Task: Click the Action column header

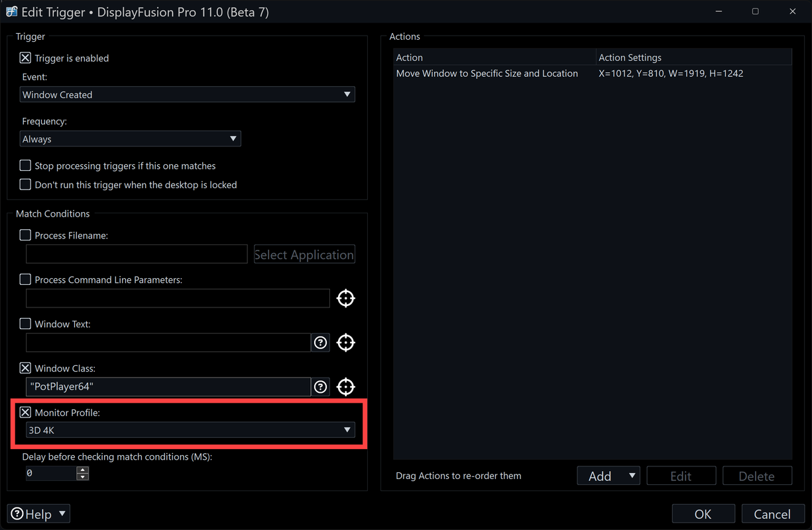Action: [494, 58]
